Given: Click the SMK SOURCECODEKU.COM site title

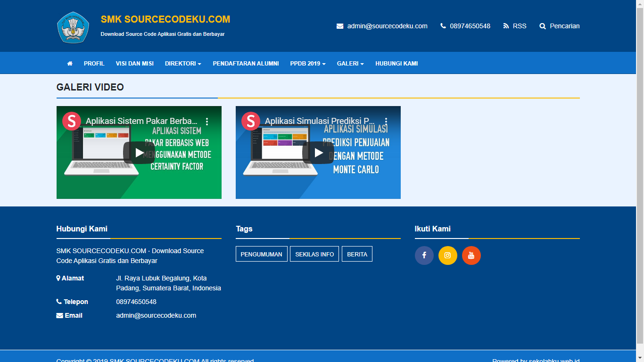Looking at the screenshot, I should (165, 19).
